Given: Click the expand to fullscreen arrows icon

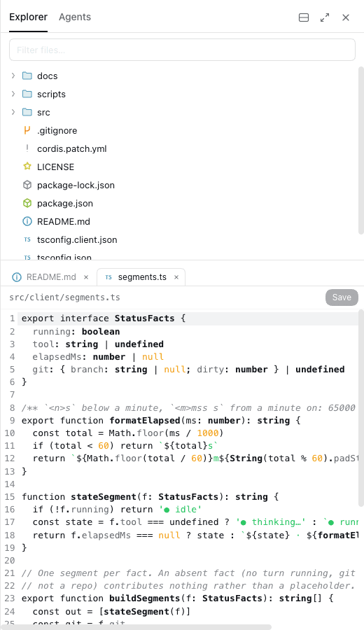Looking at the screenshot, I should click(x=325, y=17).
